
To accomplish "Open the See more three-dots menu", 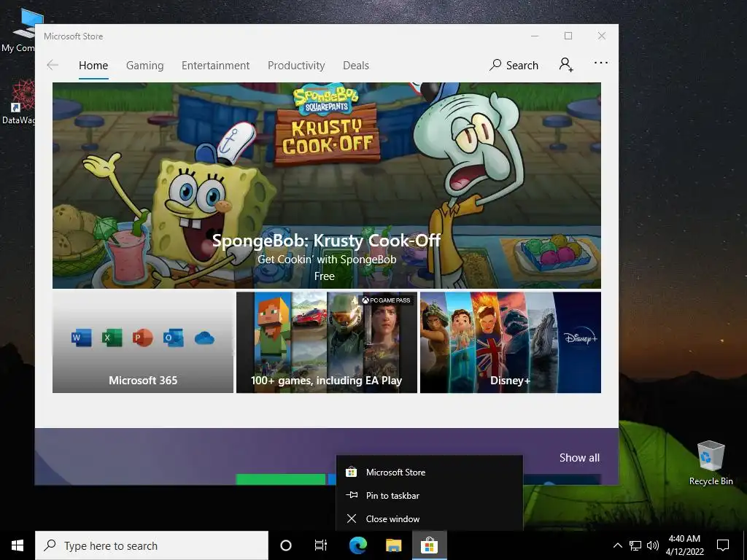I will coord(601,63).
